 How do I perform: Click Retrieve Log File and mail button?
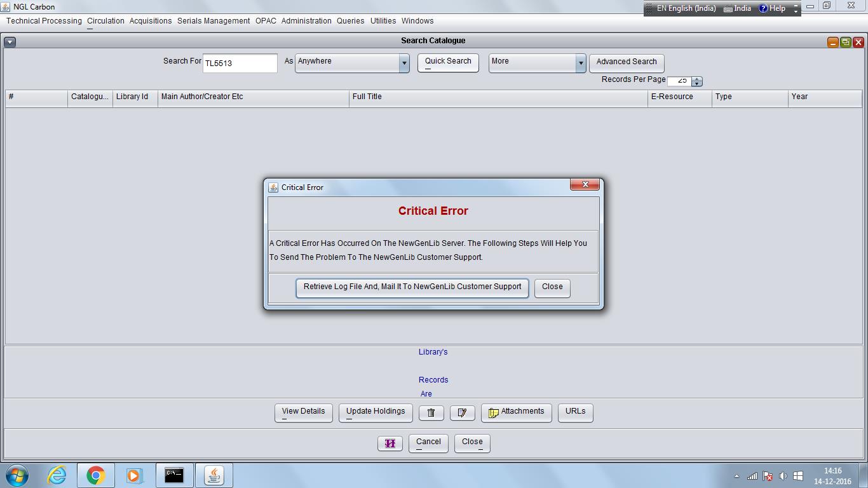[412, 287]
